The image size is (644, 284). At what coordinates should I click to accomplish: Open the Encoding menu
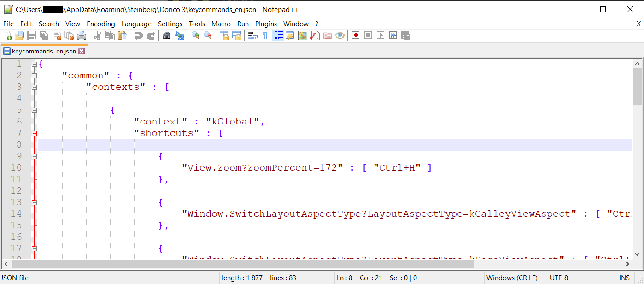tap(101, 24)
